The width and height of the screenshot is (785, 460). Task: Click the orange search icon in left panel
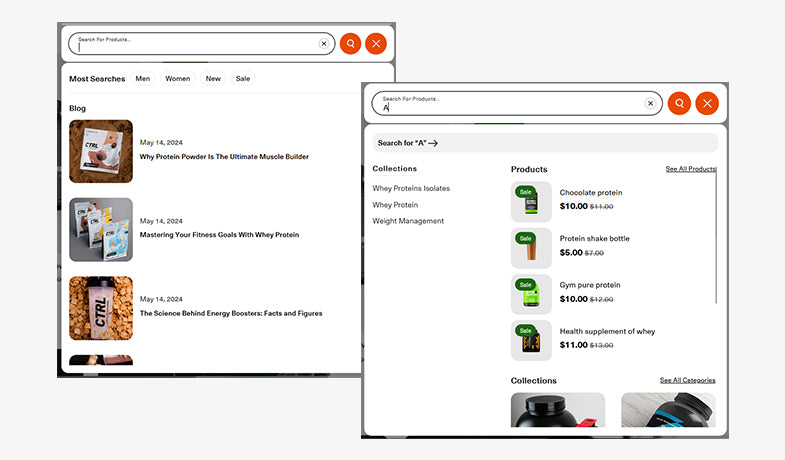350,44
